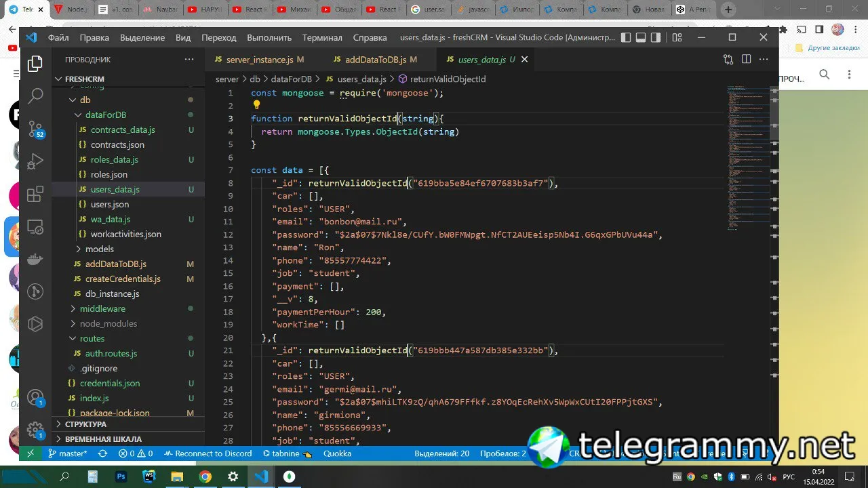Open contracts_data.js in Explorer
This screenshot has height=488, width=868.
[123, 130]
